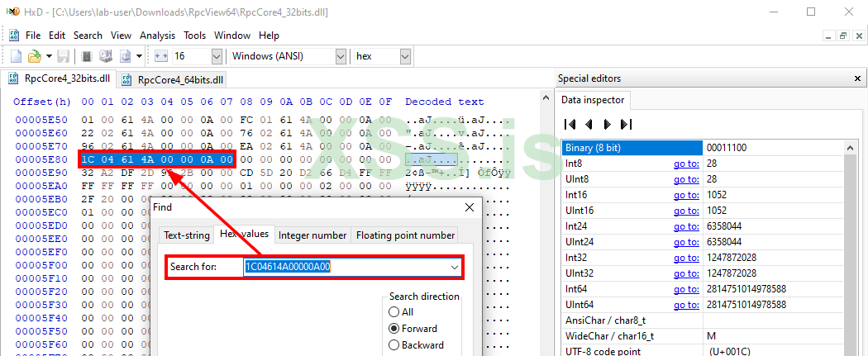Select the Binary (8 bit) row

point(703,148)
